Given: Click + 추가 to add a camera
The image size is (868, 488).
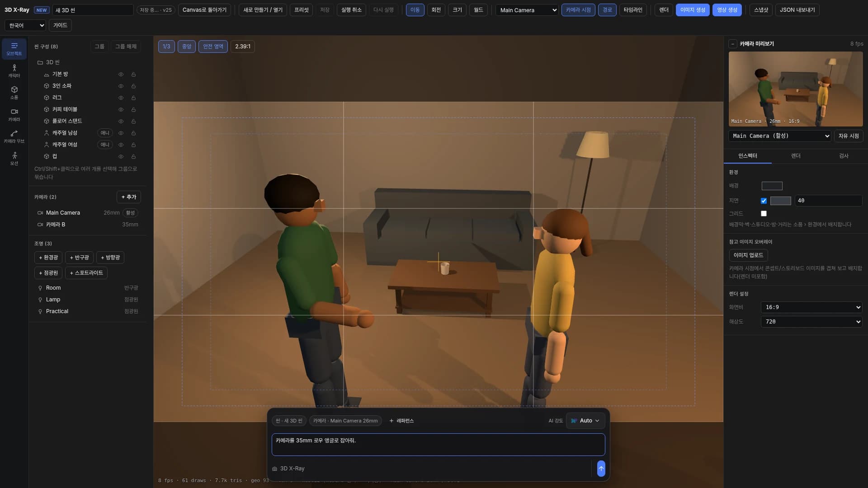Looking at the screenshot, I should click(129, 197).
